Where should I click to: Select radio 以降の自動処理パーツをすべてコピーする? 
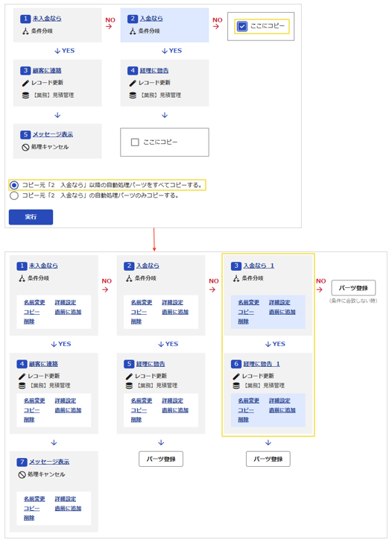coord(13,185)
